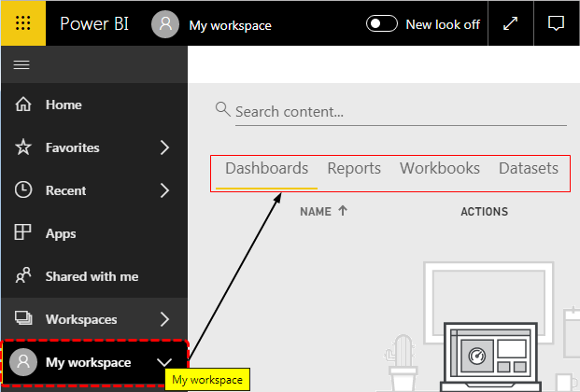Image resolution: width=580 pixels, height=392 pixels.
Task: Expand the Workspaces flyout chevron
Action: coord(164,319)
